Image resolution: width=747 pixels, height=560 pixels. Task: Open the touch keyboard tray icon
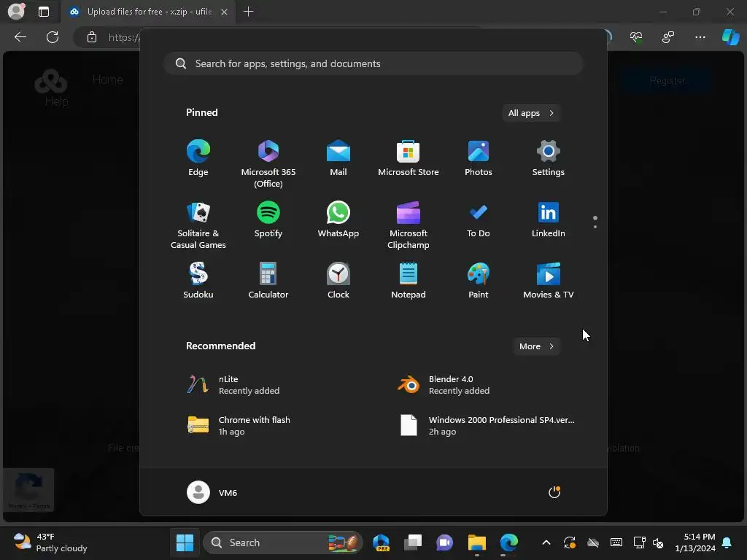(x=616, y=542)
